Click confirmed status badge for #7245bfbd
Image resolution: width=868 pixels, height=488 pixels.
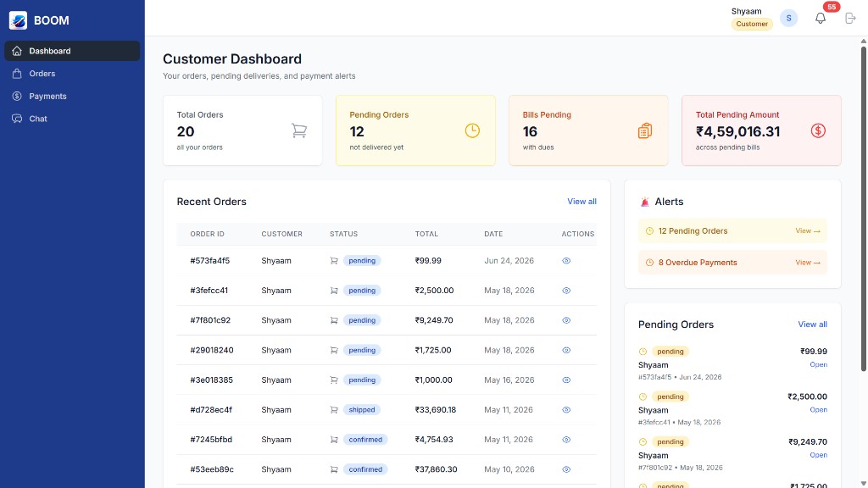click(365, 440)
